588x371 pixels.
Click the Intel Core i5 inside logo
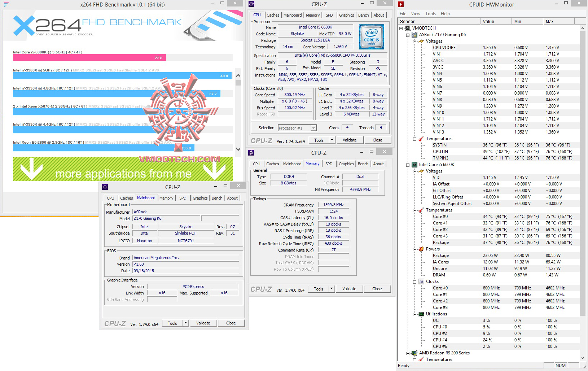[x=372, y=37]
